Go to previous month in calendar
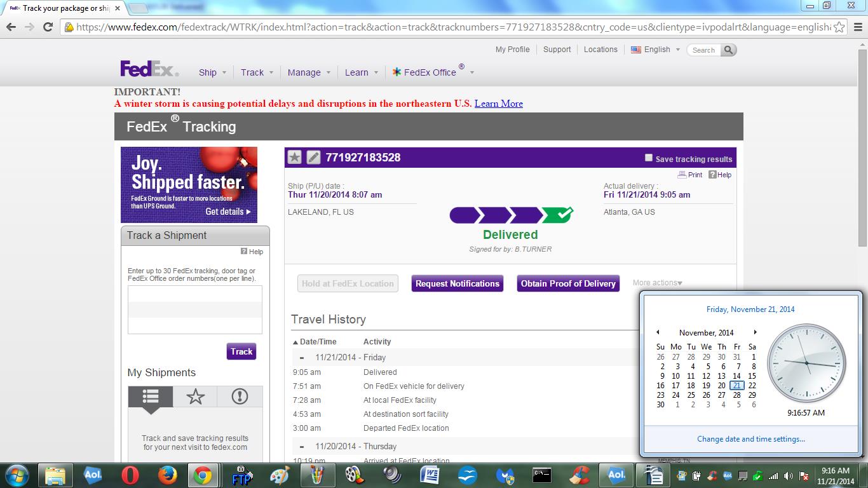This screenshot has height=488, width=868. pos(658,332)
